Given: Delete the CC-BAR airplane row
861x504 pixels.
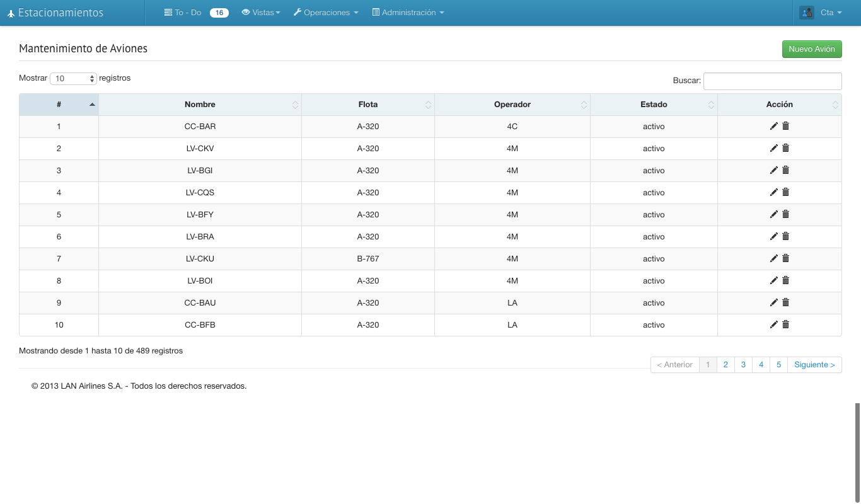Looking at the screenshot, I should point(785,126).
